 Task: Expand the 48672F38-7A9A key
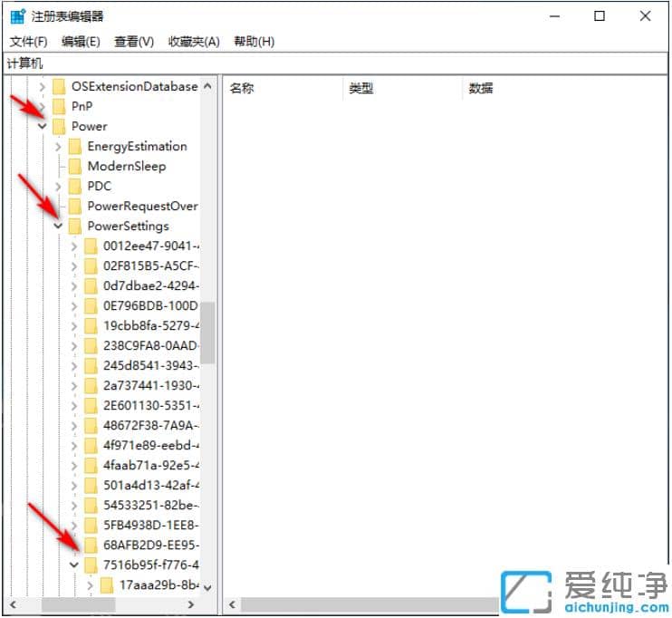point(73,425)
